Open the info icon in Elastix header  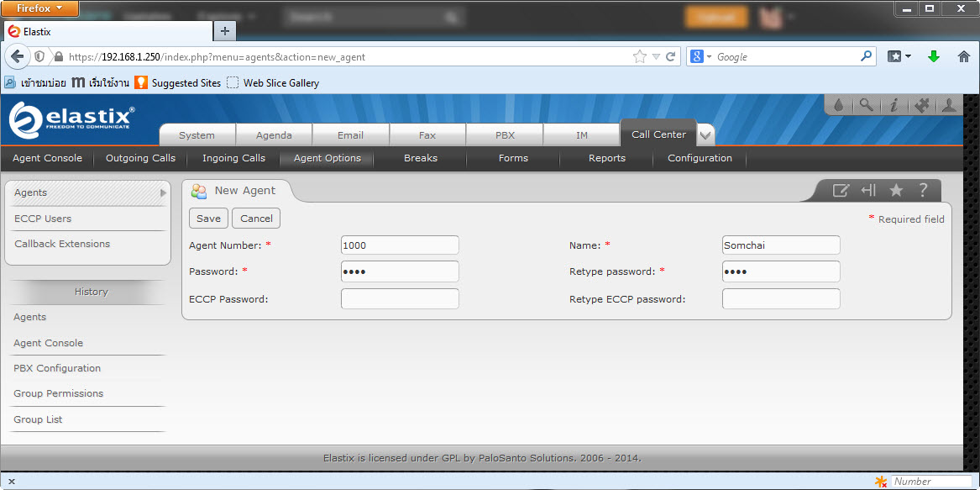[894, 105]
